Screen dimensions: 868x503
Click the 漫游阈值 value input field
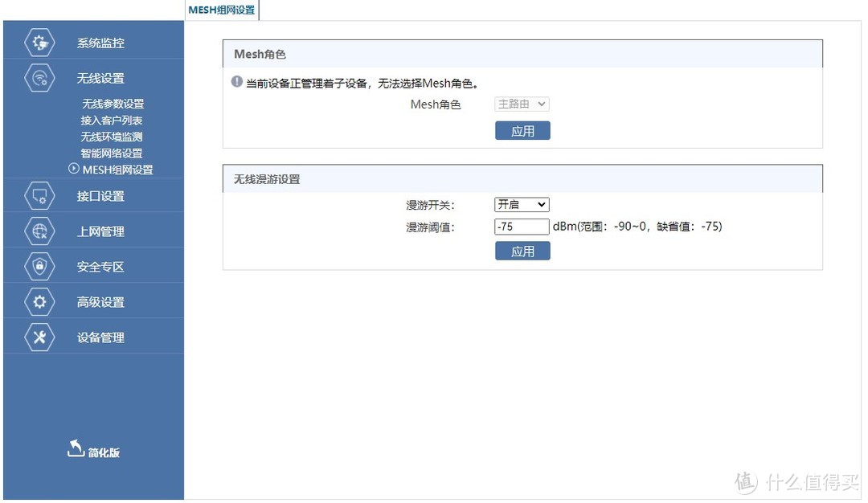pos(521,227)
